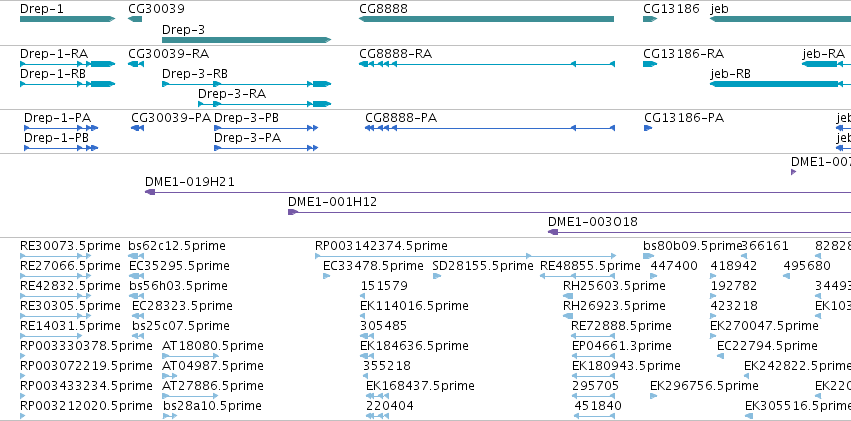The height and width of the screenshot is (421, 851).
Task: Select the CG8888-RA transcript line
Action: point(487,64)
